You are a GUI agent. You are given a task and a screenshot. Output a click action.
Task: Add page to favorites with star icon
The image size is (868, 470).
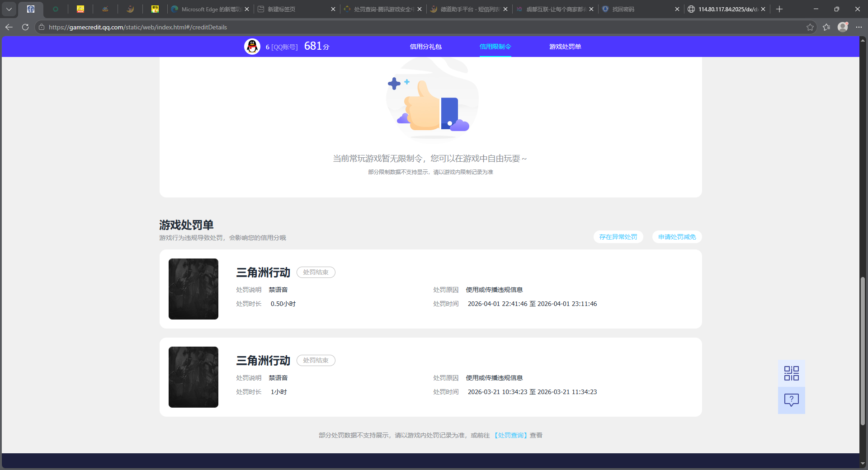pos(810,27)
